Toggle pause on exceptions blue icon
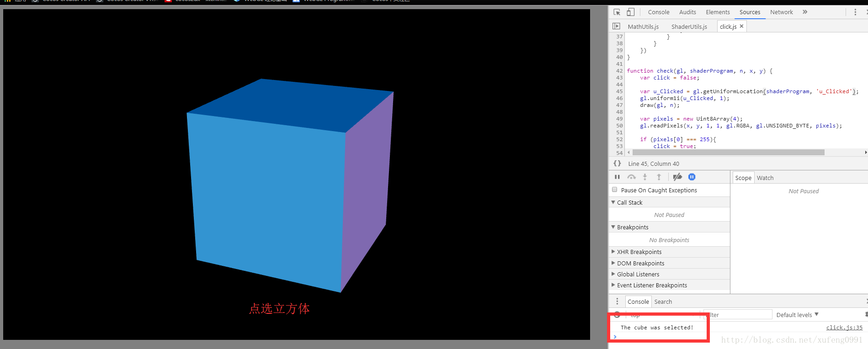 [x=692, y=177]
